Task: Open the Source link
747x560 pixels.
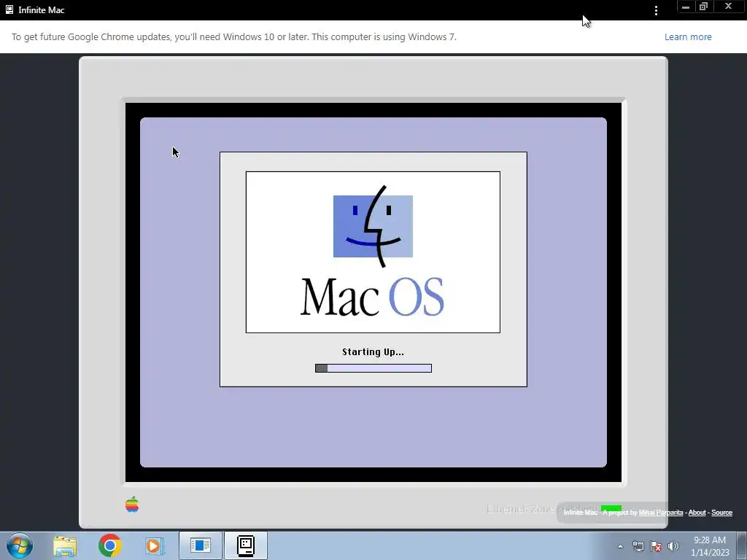Action: click(x=721, y=513)
